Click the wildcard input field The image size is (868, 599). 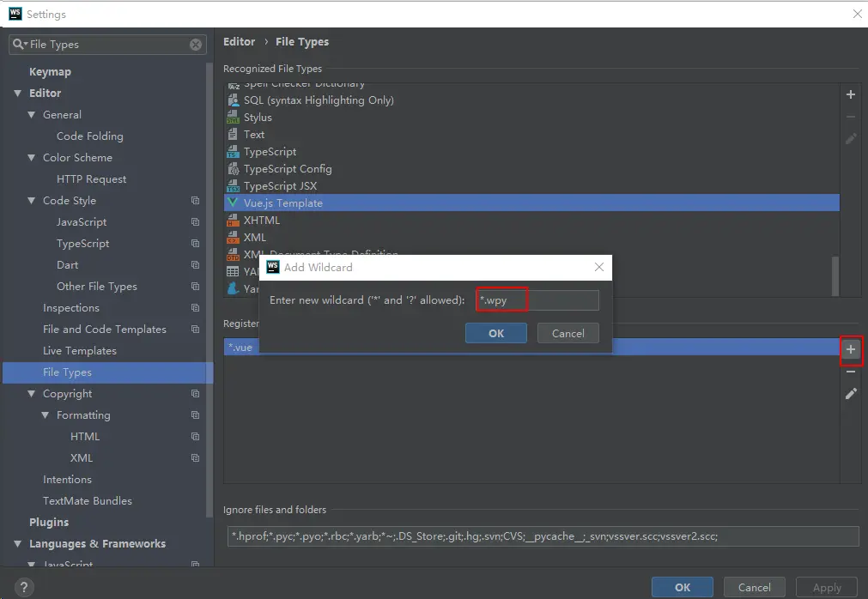coord(537,300)
